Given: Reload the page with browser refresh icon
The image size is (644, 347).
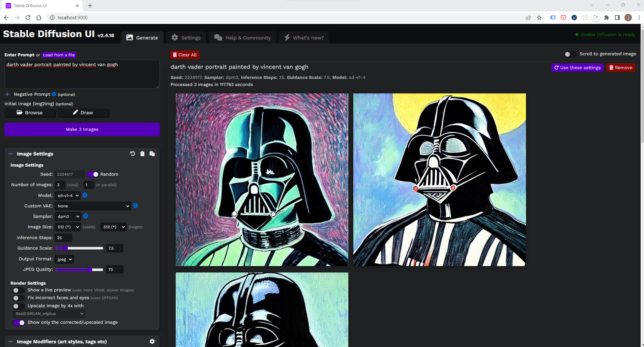Looking at the screenshot, I should [x=28, y=18].
